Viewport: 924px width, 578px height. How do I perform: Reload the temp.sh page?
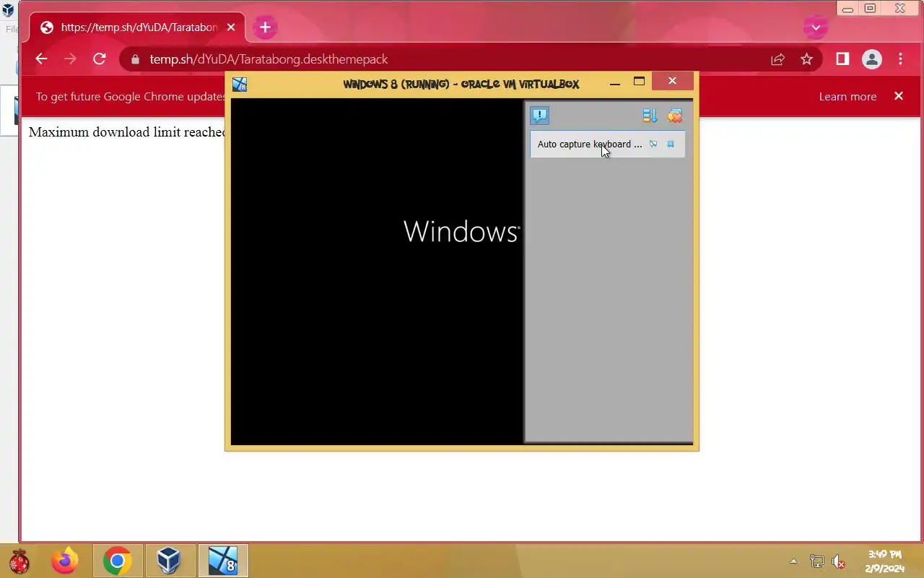click(x=100, y=59)
